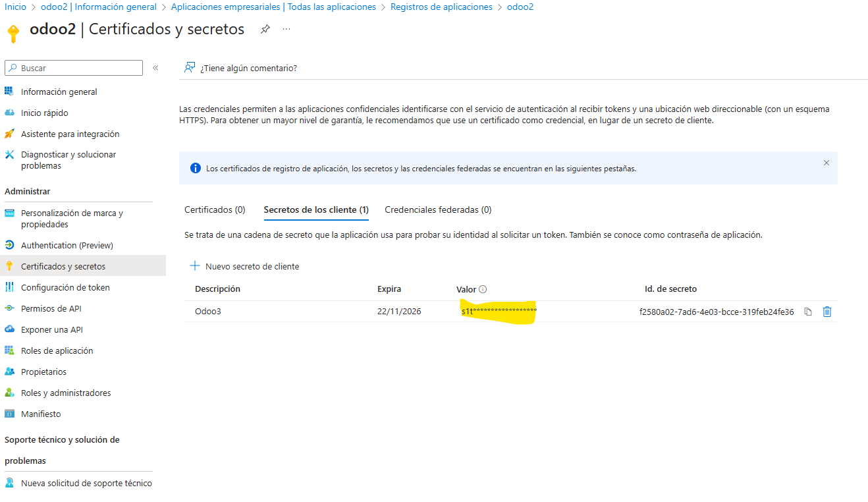Select the Odoo3 description cell
Screen dimensions: 868x502
coord(208,312)
